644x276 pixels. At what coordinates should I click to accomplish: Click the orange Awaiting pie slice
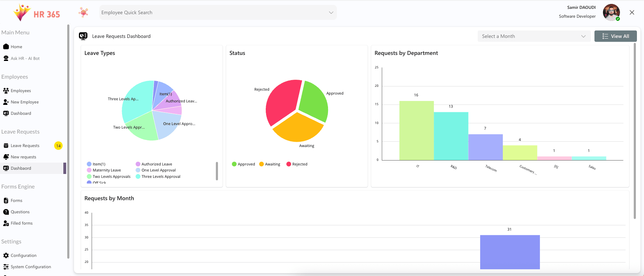(298, 128)
